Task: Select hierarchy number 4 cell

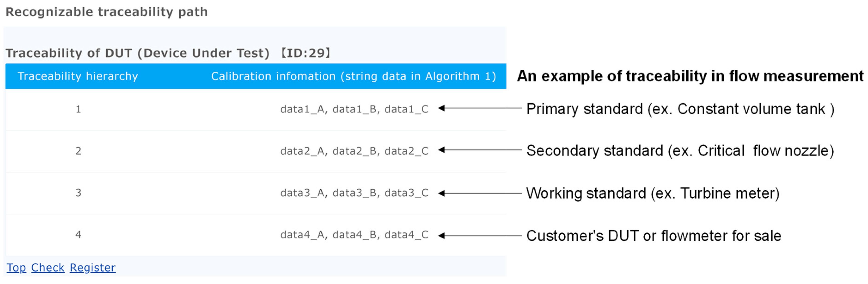Action: 78,235
